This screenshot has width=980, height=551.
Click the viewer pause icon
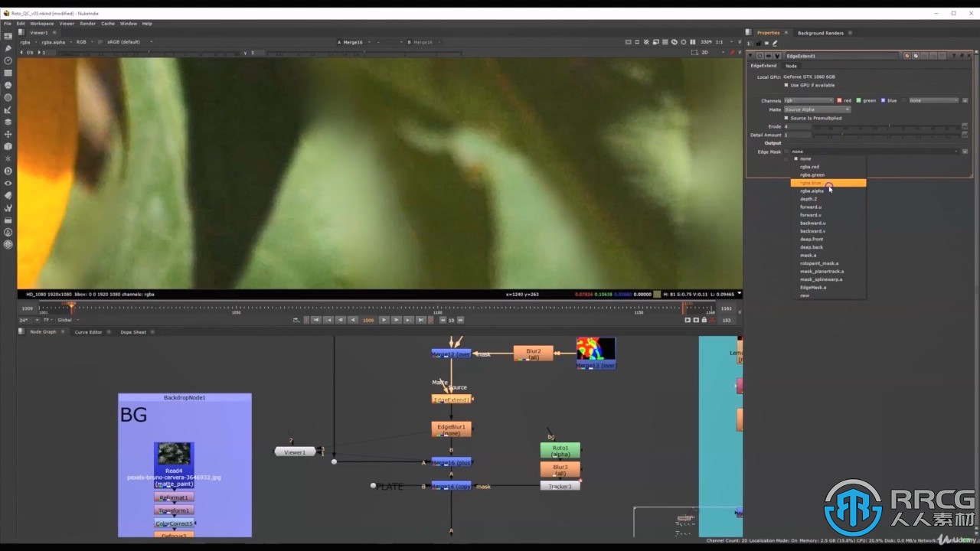click(x=693, y=42)
